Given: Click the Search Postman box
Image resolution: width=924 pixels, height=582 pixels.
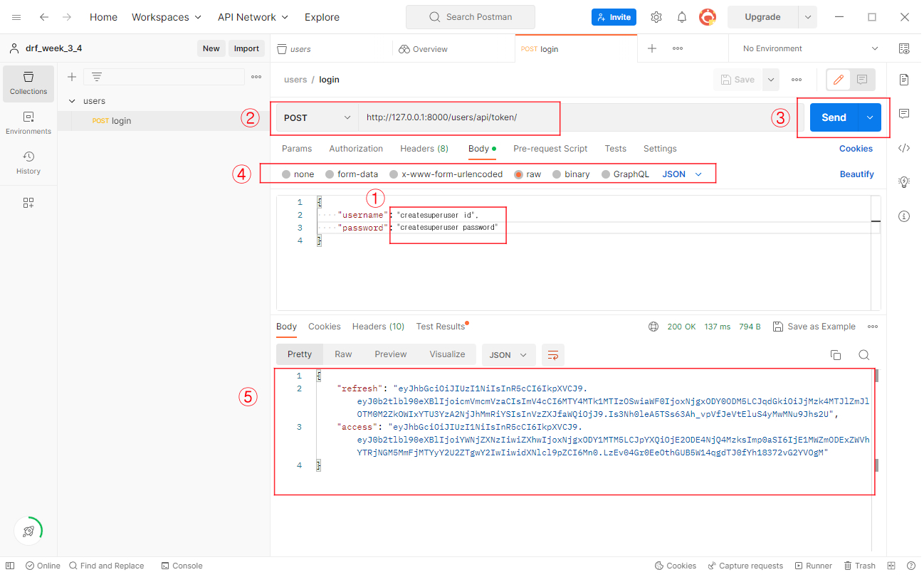Looking at the screenshot, I should pos(471,17).
